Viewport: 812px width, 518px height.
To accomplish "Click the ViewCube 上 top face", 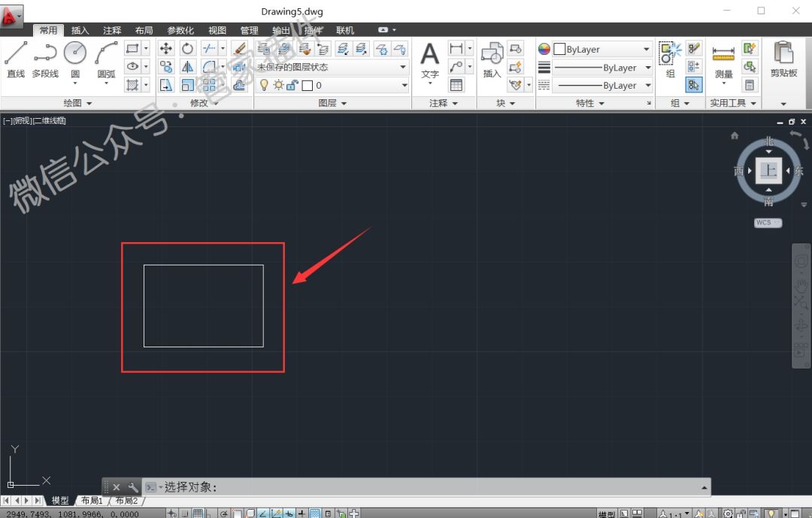I will (768, 171).
